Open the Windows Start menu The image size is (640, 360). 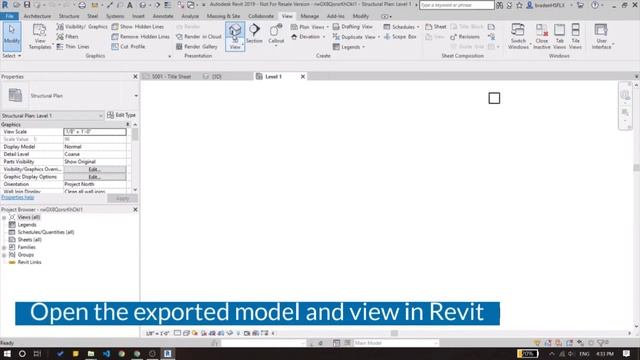point(7,353)
